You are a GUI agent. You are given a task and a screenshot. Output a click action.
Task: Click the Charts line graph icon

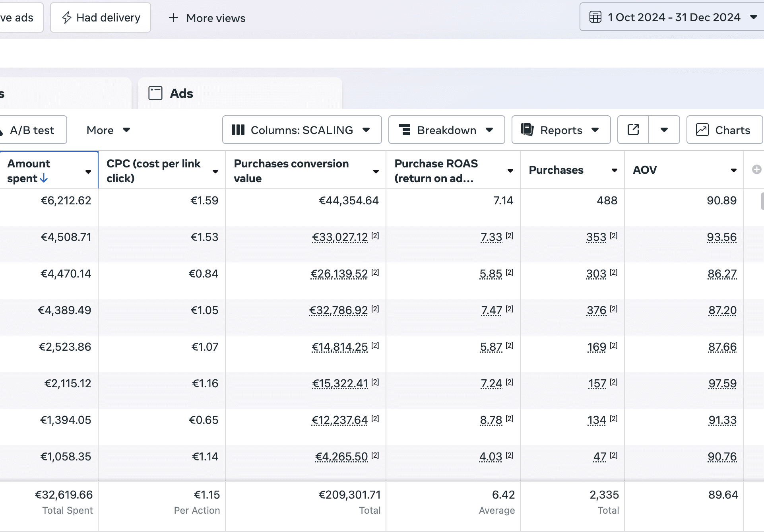[702, 130]
